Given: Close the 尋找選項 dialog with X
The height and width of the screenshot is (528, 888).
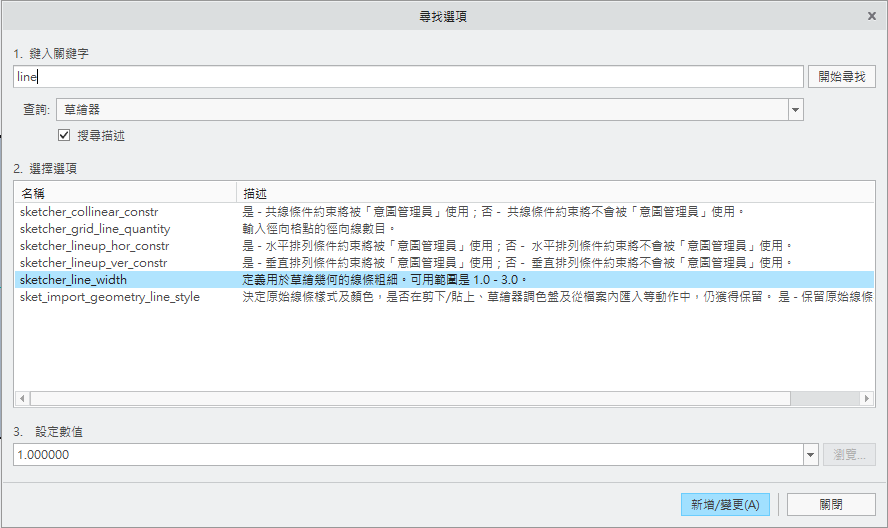Looking at the screenshot, I should pos(872,17).
